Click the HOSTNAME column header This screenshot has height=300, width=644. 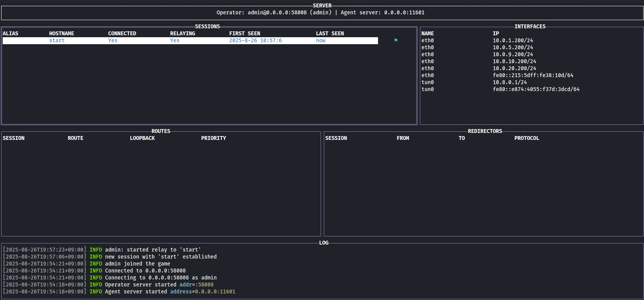(x=62, y=34)
